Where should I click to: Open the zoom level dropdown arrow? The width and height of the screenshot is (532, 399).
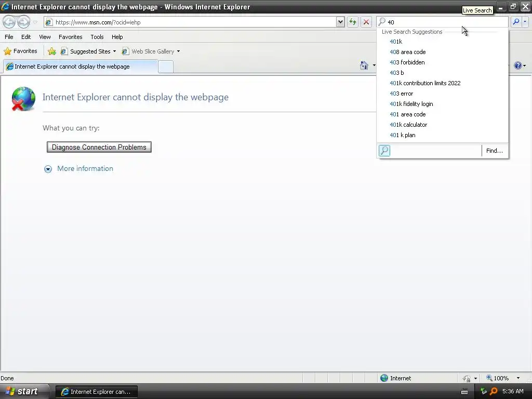(x=518, y=378)
